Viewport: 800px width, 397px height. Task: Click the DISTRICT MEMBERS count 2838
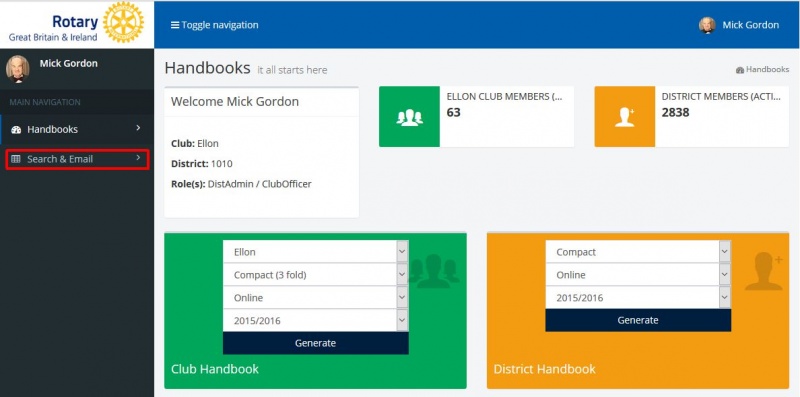tap(676, 113)
